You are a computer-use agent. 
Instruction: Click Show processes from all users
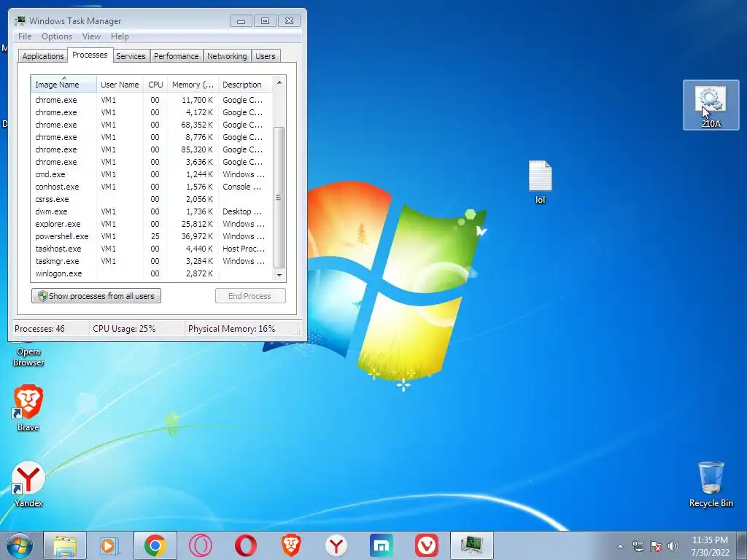96,296
